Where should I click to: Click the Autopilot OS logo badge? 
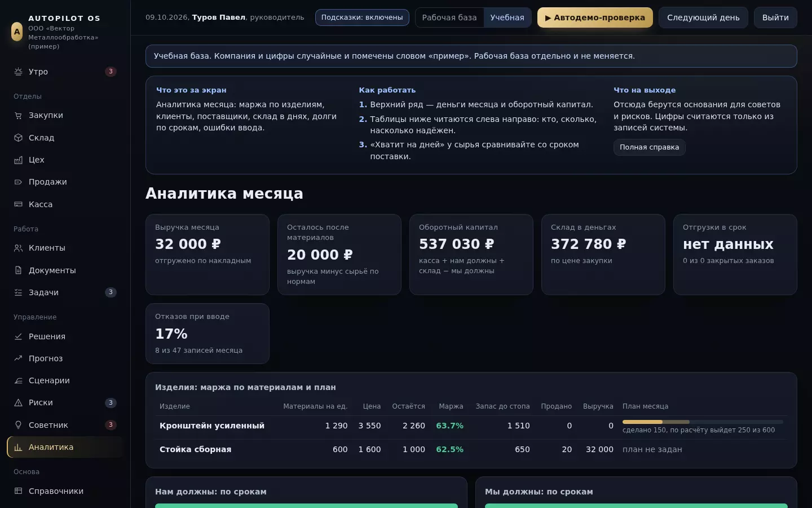[17, 32]
